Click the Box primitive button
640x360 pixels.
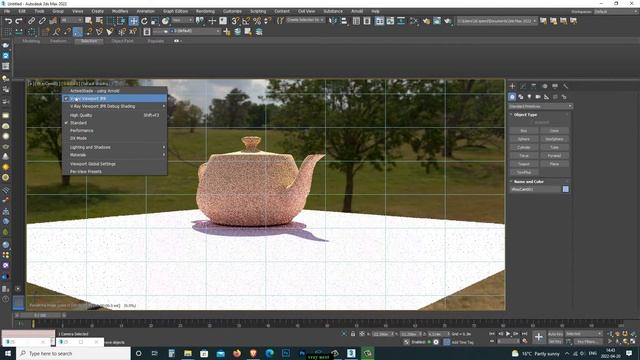pyautogui.click(x=524, y=131)
